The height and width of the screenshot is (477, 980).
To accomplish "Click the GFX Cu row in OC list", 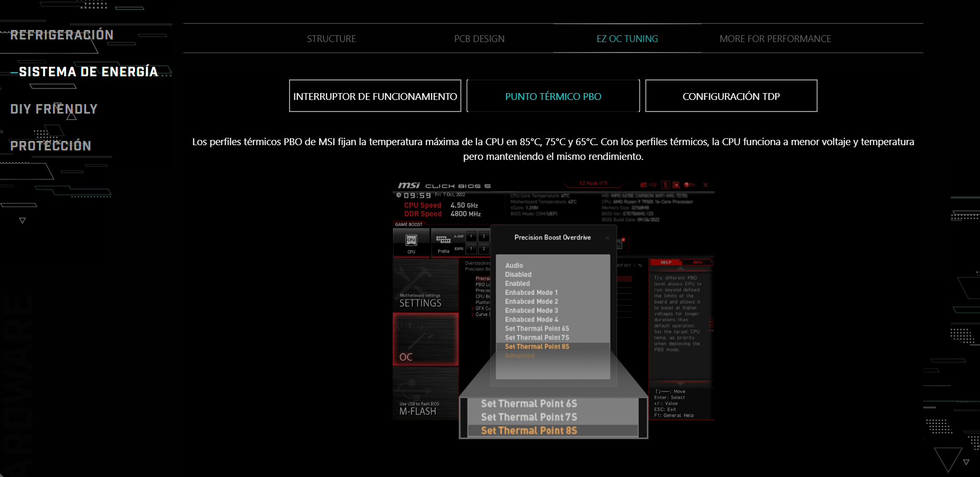I will click(x=482, y=309).
